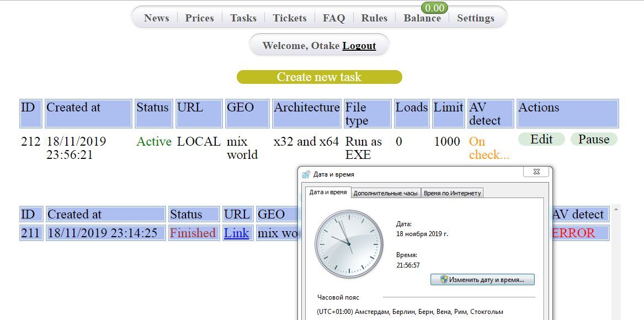
Task: Click the limit value 1000
Action: pyautogui.click(x=447, y=142)
